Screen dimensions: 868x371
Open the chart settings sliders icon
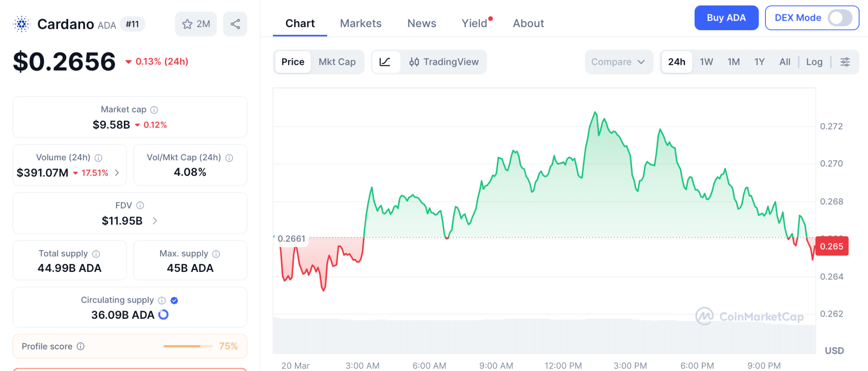pyautogui.click(x=845, y=62)
